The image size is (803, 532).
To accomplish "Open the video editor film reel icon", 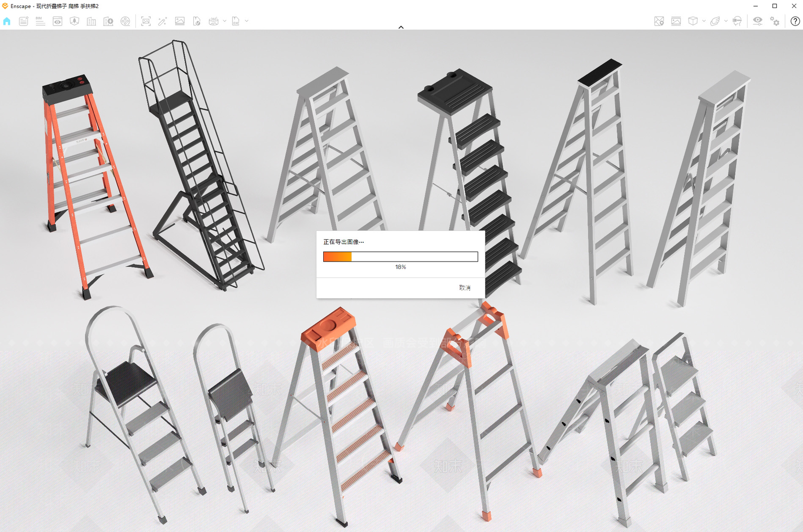I will point(125,21).
